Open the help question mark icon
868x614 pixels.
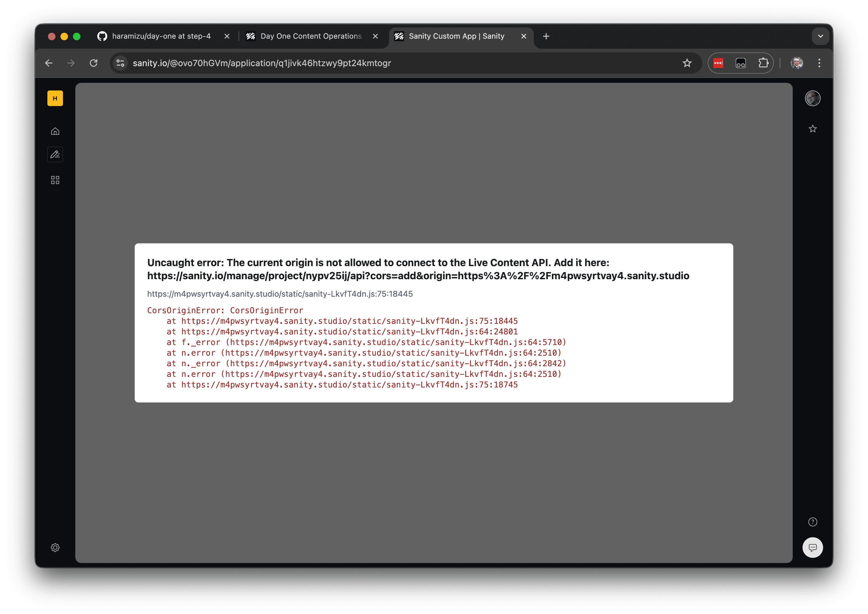point(813,522)
